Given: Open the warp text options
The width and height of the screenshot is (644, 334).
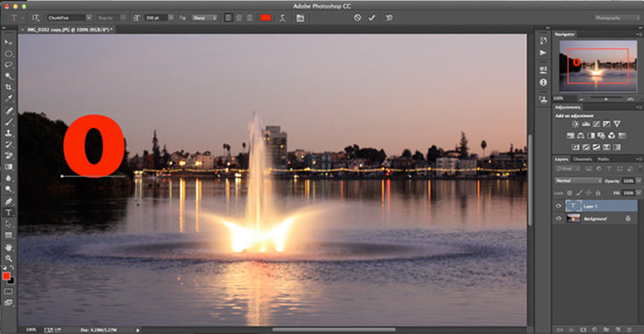Looking at the screenshot, I should [x=282, y=18].
